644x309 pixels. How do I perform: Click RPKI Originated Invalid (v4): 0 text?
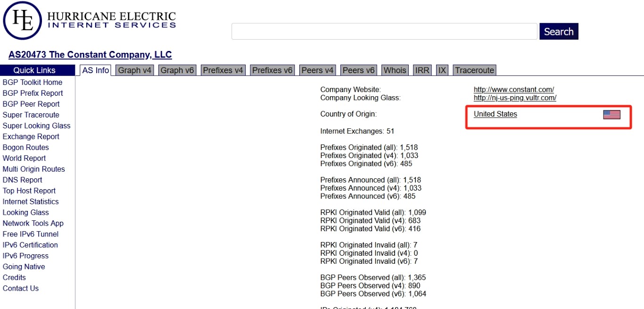tap(369, 253)
